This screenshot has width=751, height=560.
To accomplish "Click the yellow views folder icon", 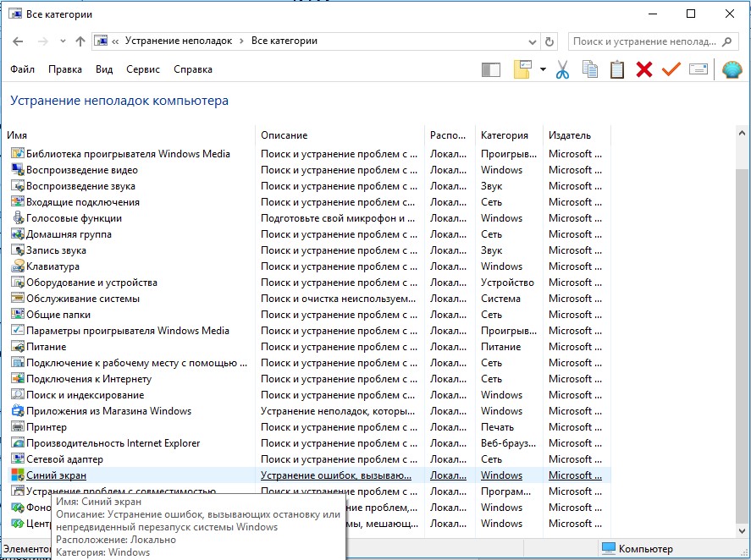I will (x=522, y=69).
